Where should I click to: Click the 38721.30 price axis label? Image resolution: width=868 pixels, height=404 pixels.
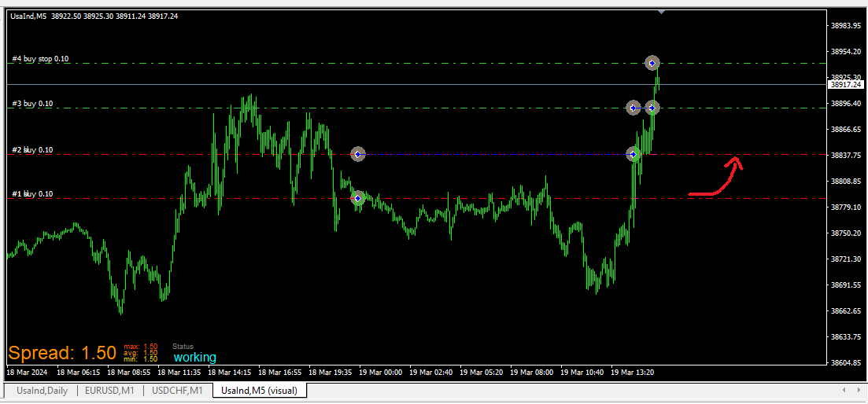846,259
